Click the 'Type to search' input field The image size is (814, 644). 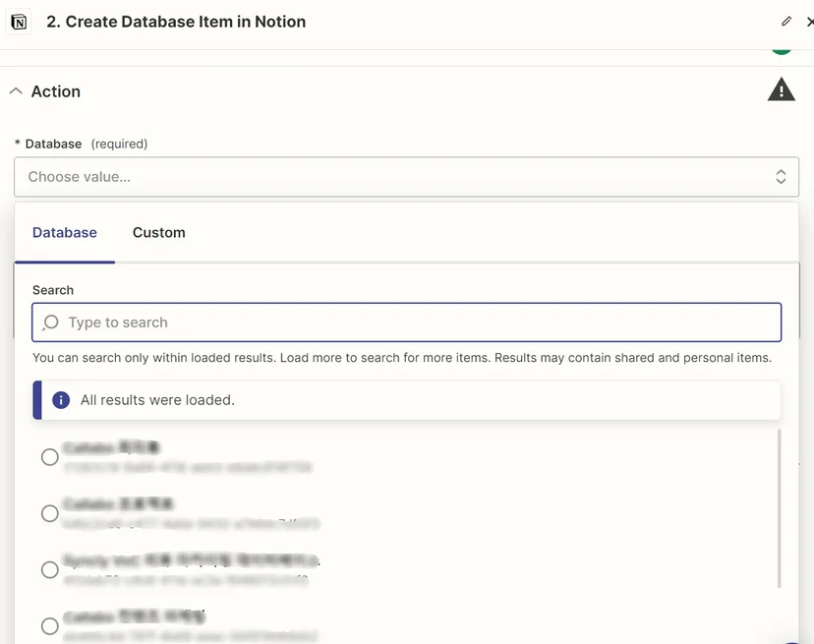[x=406, y=322]
